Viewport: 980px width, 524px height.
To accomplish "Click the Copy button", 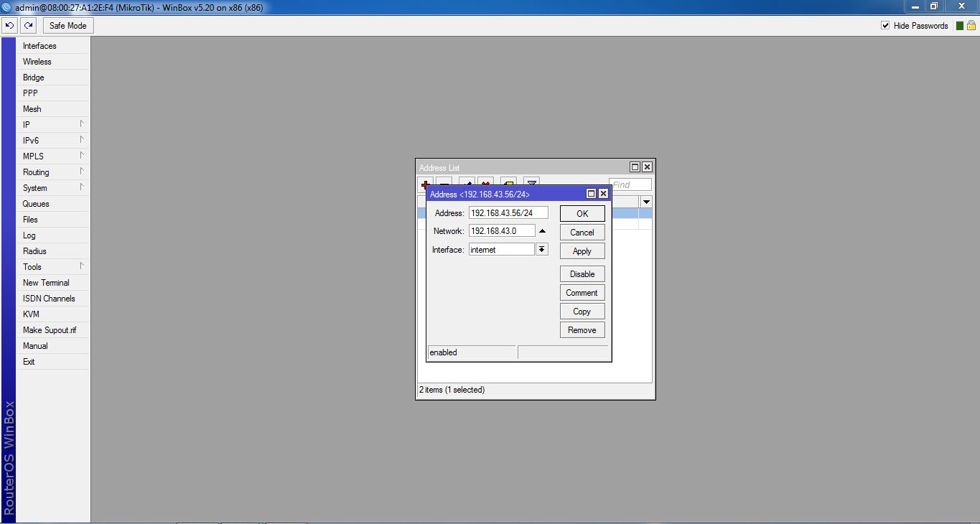I will pyautogui.click(x=582, y=312).
